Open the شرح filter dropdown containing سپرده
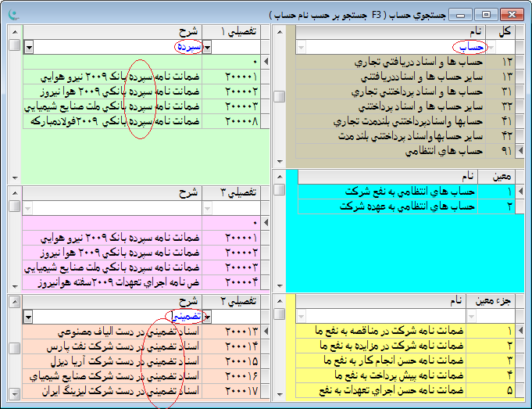This screenshot has width=532, height=409. [x=29, y=47]
